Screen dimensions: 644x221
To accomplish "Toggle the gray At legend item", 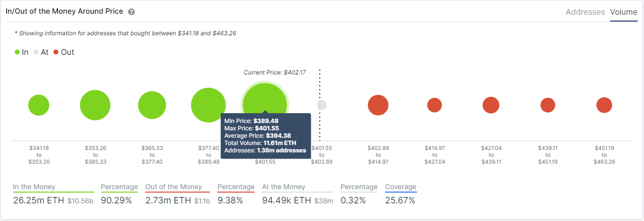I will (x=41, y=52).
